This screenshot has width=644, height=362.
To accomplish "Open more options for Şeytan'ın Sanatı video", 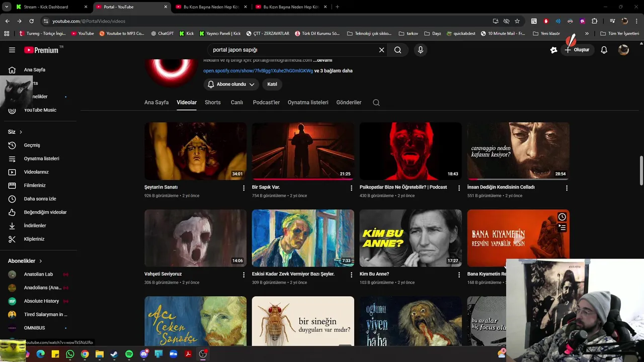I will pyautogui.click(x=244, y=188).
